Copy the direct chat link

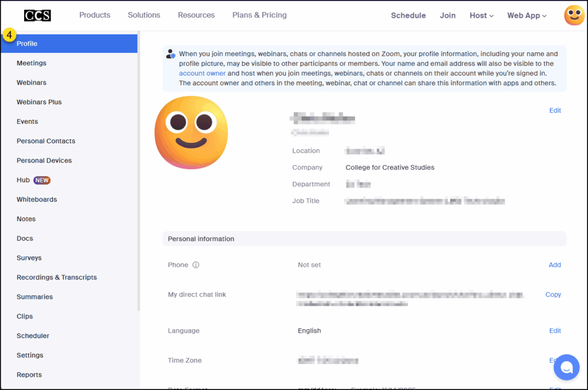[553, 294]
